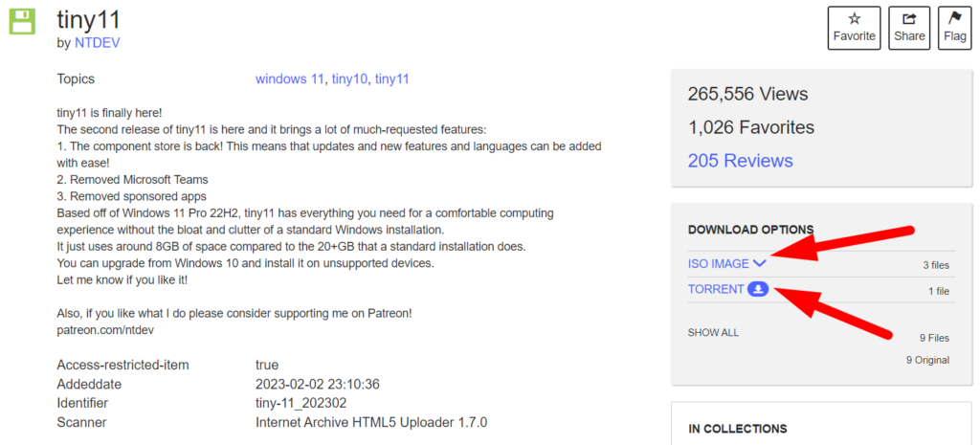This screenshot has width=980, height=445.
Task: Click the tiny11 page title
Action: (88, 19)
